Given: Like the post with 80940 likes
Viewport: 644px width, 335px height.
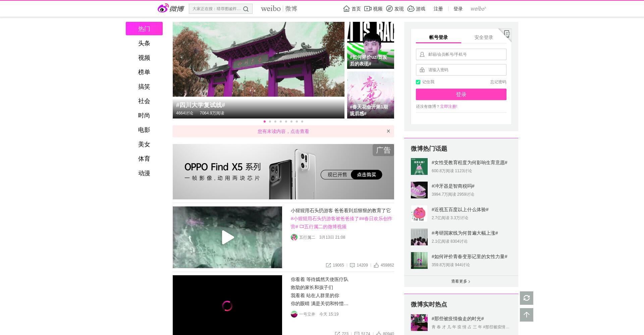Looking at the screenshot, I should point(378,334).
